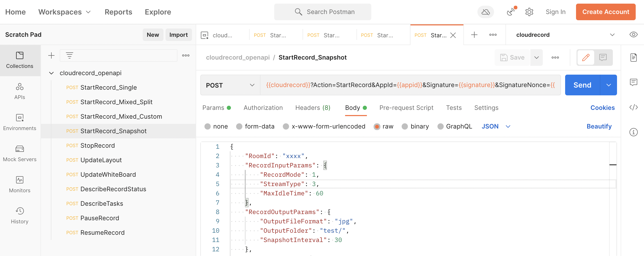This screenshot has height=256, width=644.
Task: Switch to the Settings tab
Action: click(486, 108)
